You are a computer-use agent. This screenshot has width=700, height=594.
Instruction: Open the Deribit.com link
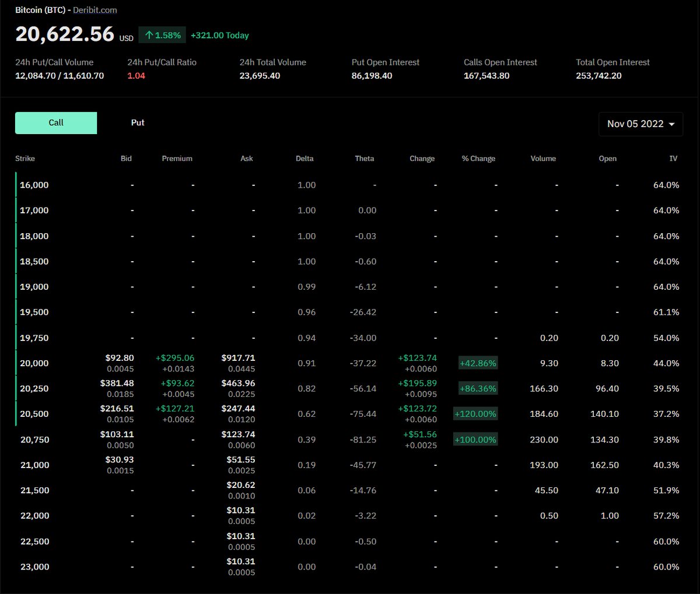tap(96, 10)
